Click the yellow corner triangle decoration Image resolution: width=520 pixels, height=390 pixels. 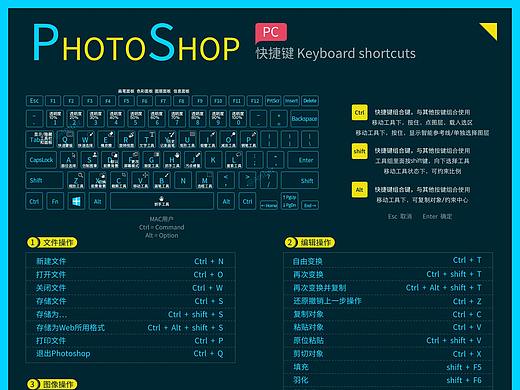491,30
